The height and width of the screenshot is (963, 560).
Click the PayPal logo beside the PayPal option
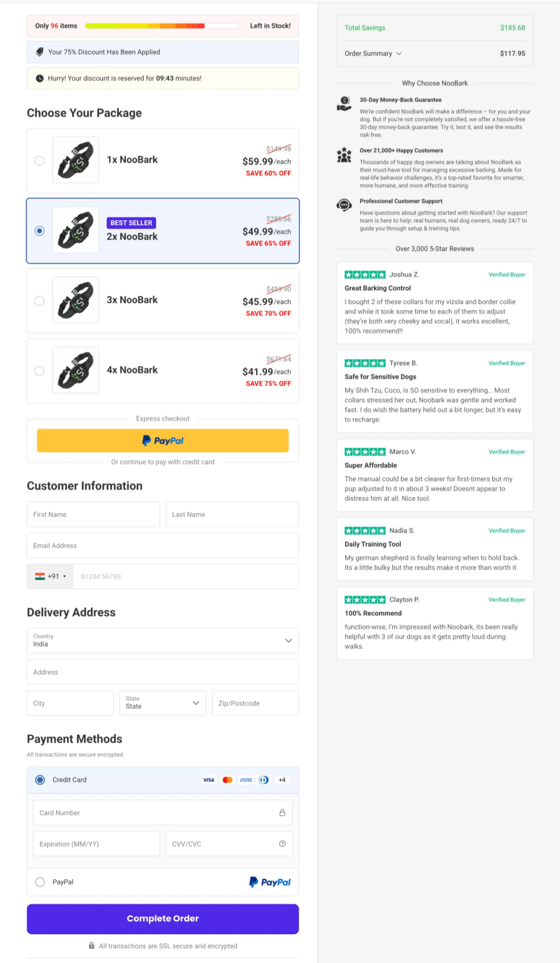tap(270, 882)
